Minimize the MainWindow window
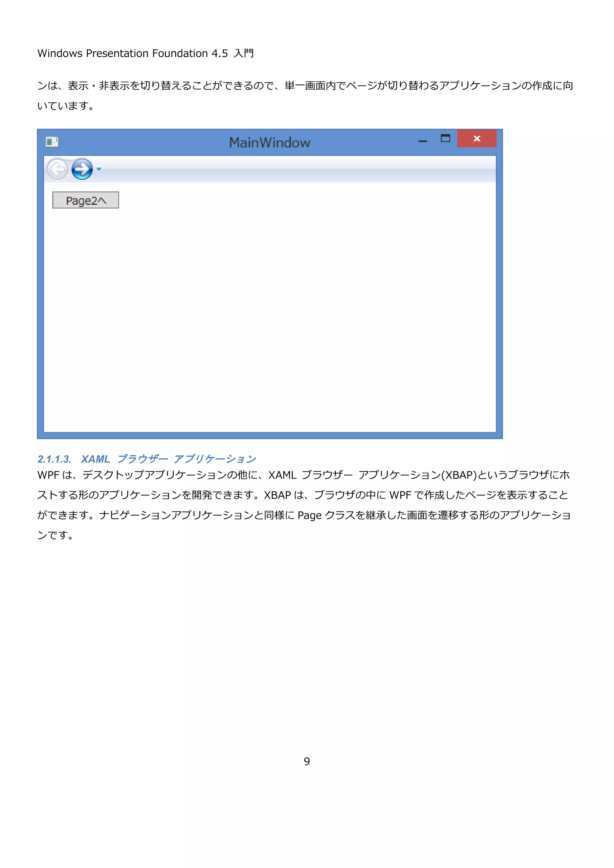Viewport: 614px width, 868px height. (423, 141)
